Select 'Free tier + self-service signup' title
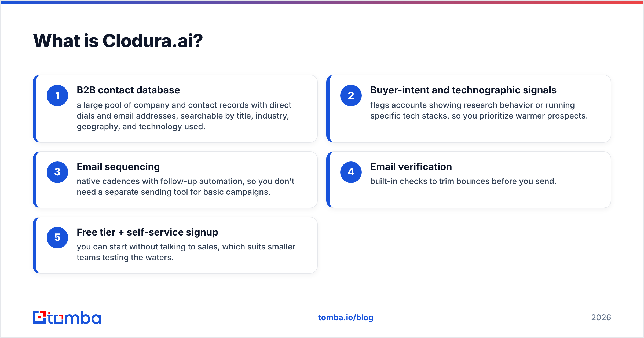644x338 pixels. point(147,232)
